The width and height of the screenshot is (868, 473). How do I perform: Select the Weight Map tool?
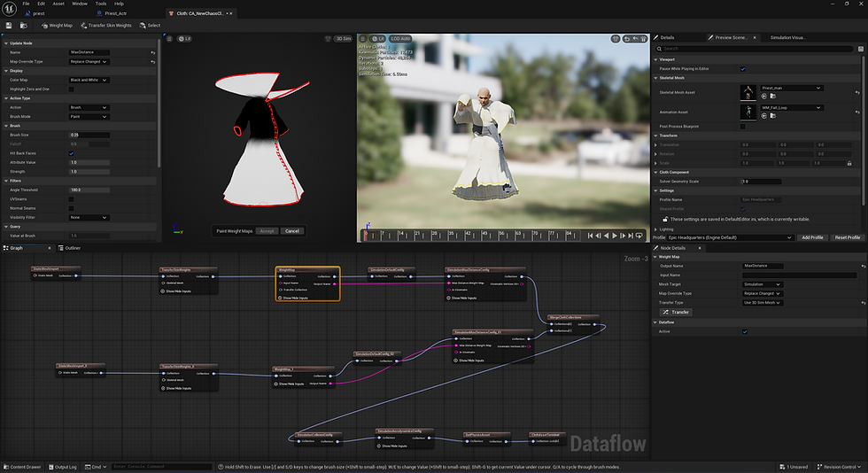click(x=57, y=26)
